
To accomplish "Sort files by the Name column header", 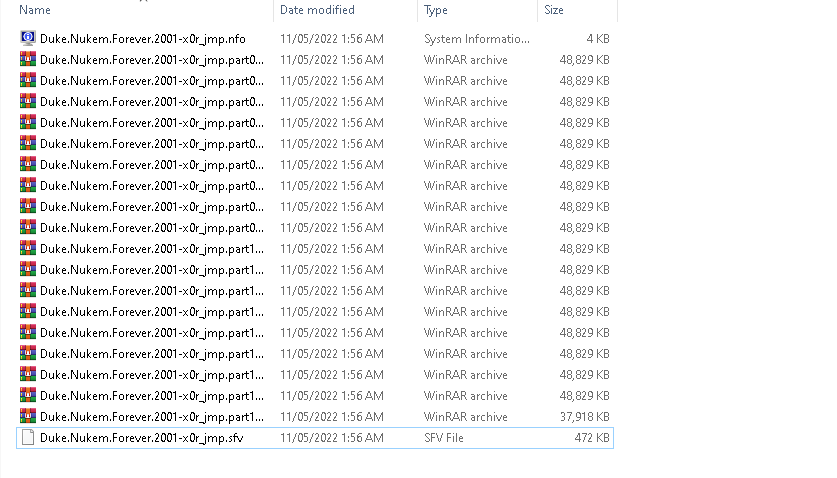I will [35, 10].
